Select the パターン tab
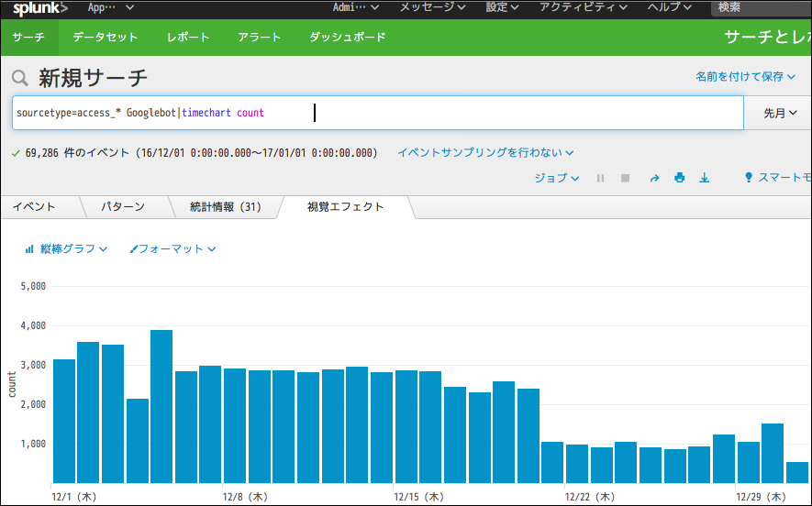812x506 pixels. coord(123,207)
